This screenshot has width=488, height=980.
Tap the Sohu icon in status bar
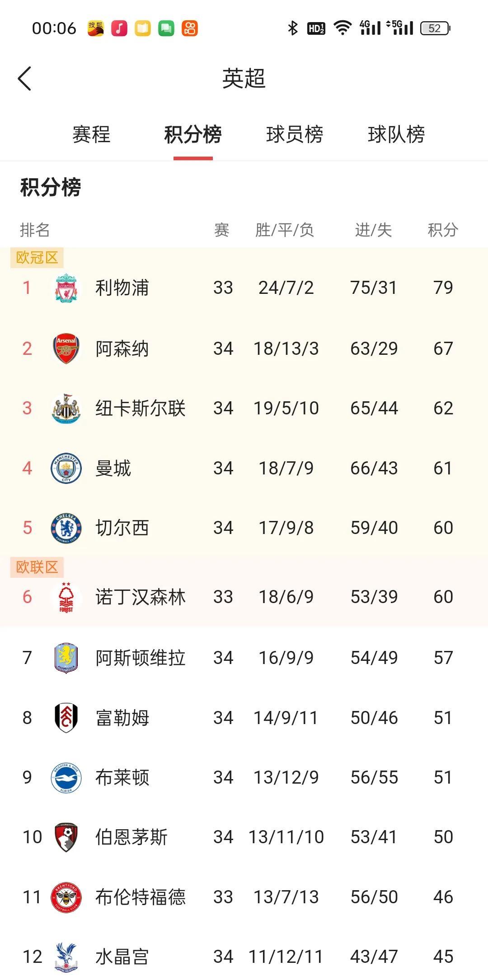tap(96, 28)
